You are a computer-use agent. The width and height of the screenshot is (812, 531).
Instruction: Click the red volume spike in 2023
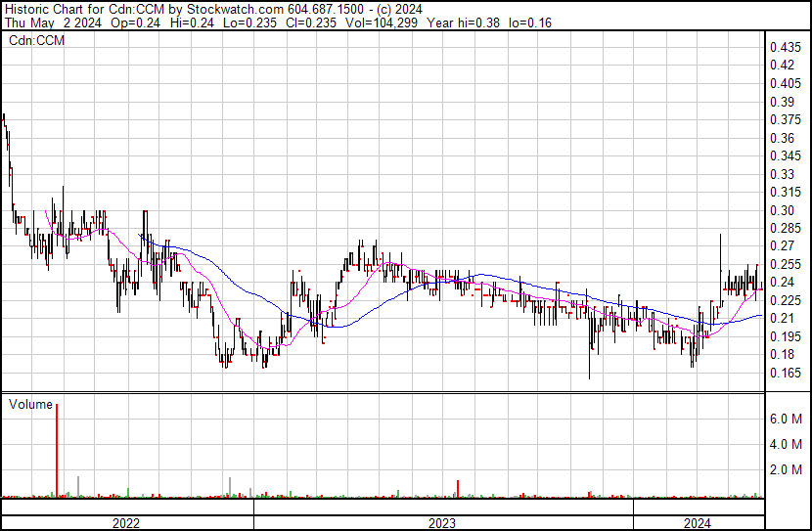(458, 489)
